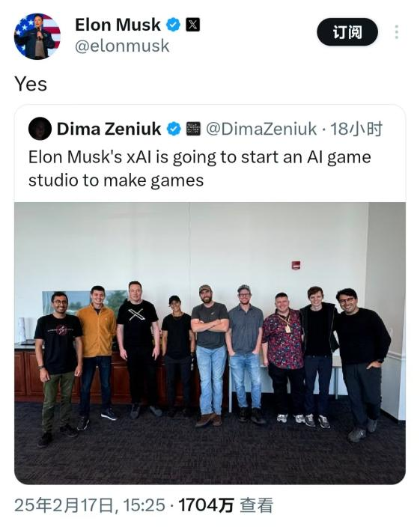Click the 订阅 subscribe button
This screenshot has width=420, height=527.
click(347, 32)
